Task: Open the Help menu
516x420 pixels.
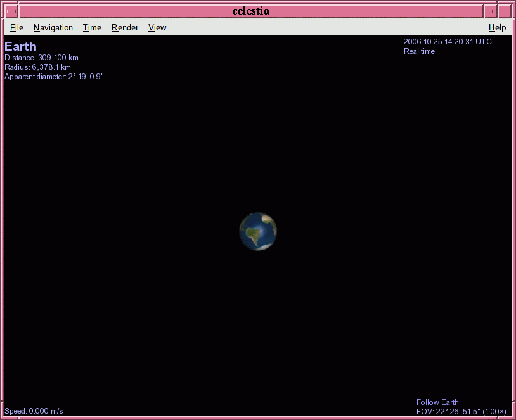Action: click(x=497, y=27)
